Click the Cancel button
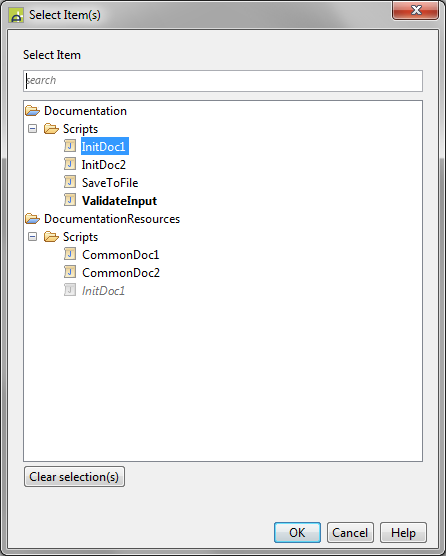Viewport: 446px width, 556px height. tap(350, 533)
